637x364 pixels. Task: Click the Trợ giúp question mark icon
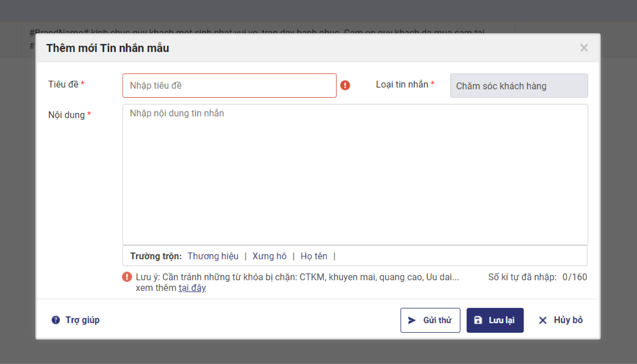pos(55,320)
